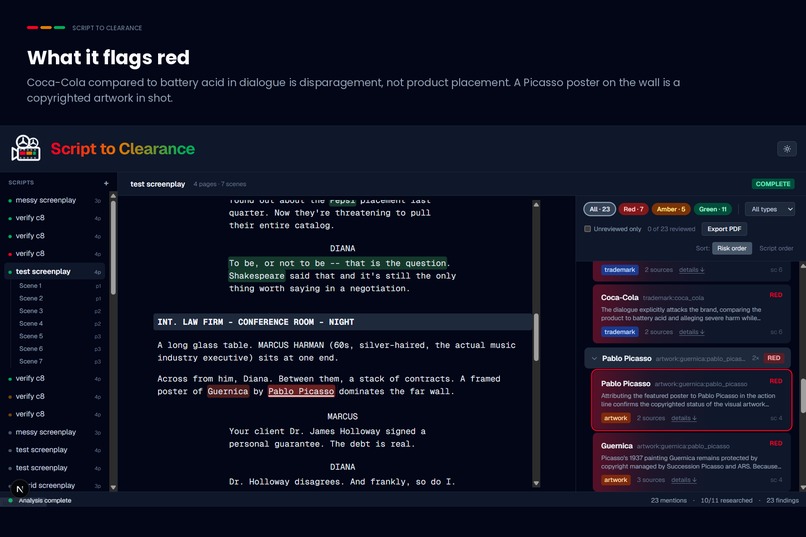Select Scene 4 in the sidebar
The image size is (806, 537).
point(31,323)
